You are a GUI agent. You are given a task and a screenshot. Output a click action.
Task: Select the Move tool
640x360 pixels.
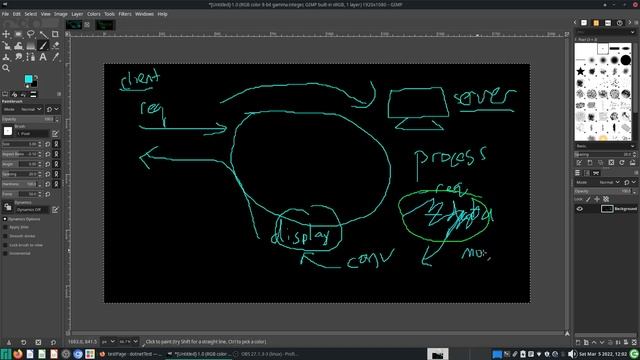(6, 34)
